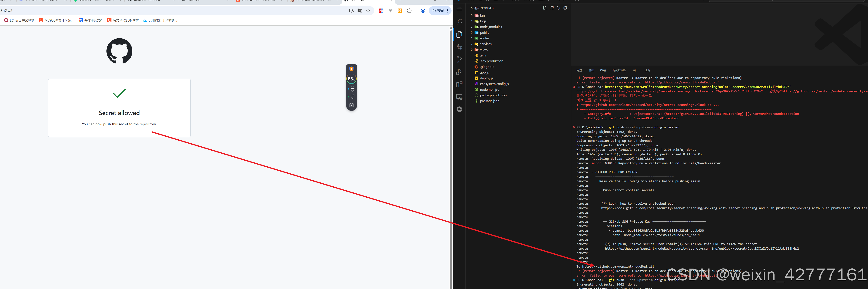
Task: Collapse all folders in explorer
Action: coord(565,8)
